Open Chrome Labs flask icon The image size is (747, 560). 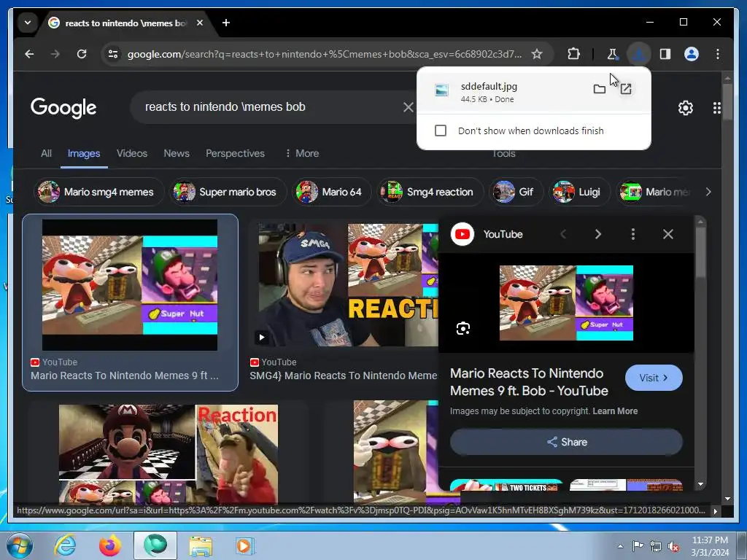(x=613, y=54)
